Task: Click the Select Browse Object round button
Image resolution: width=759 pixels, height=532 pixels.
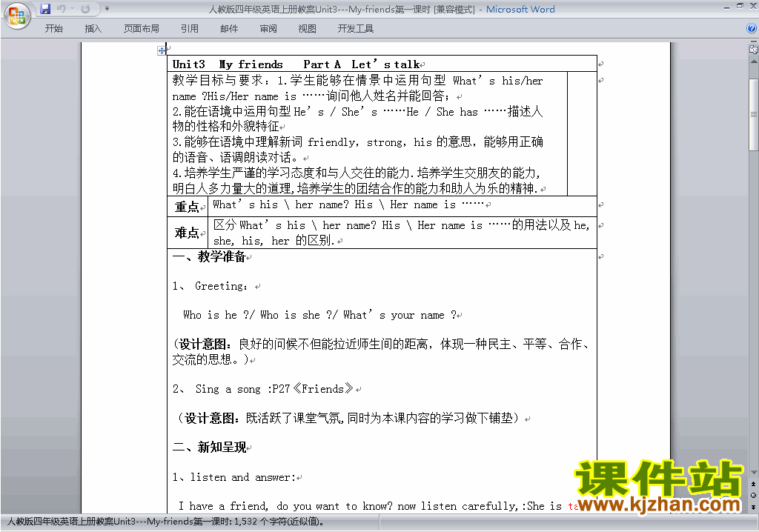Action: click(x=753, y=495)
